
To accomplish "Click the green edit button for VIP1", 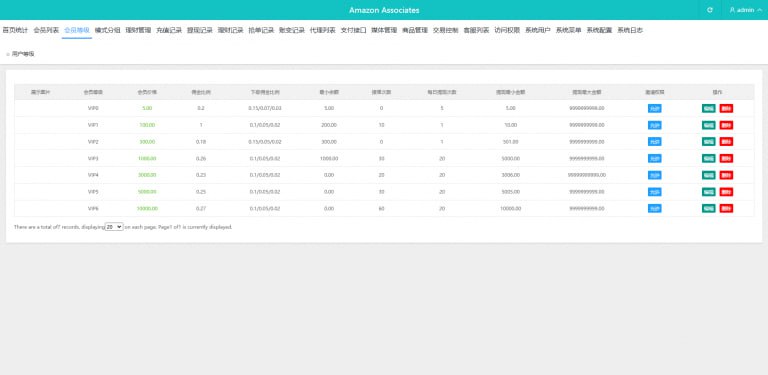I will point(708,125).
